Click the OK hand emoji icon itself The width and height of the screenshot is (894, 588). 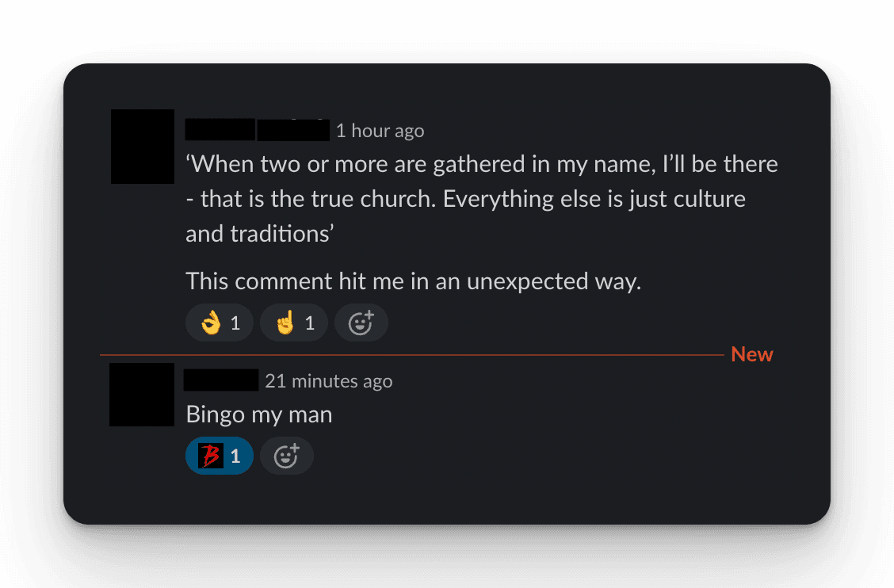[210, 323]
